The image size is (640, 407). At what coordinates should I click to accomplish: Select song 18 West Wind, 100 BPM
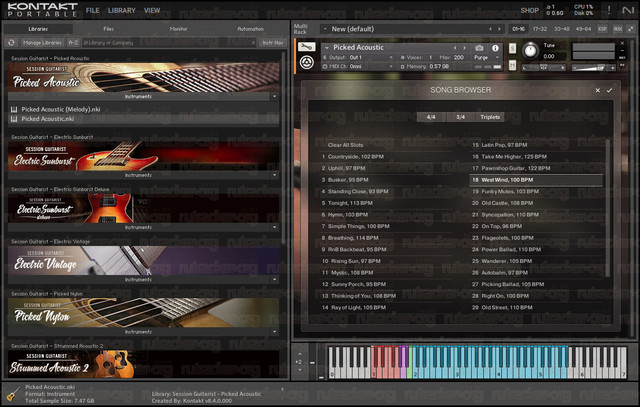536,180
